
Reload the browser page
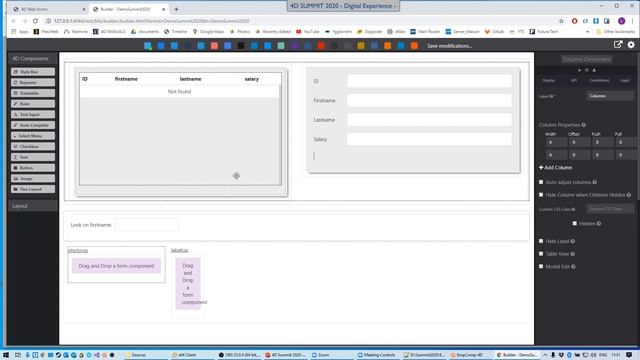(x=35, y=21)
